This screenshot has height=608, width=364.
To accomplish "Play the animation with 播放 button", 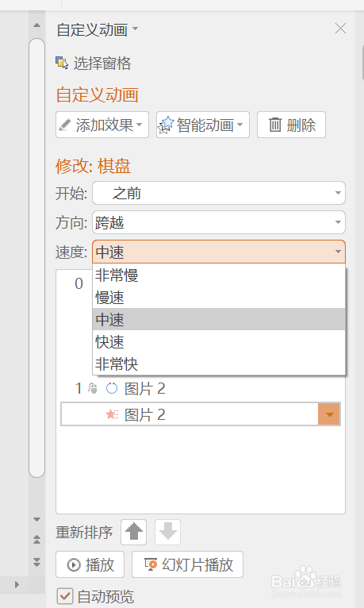I will point(90,564).
